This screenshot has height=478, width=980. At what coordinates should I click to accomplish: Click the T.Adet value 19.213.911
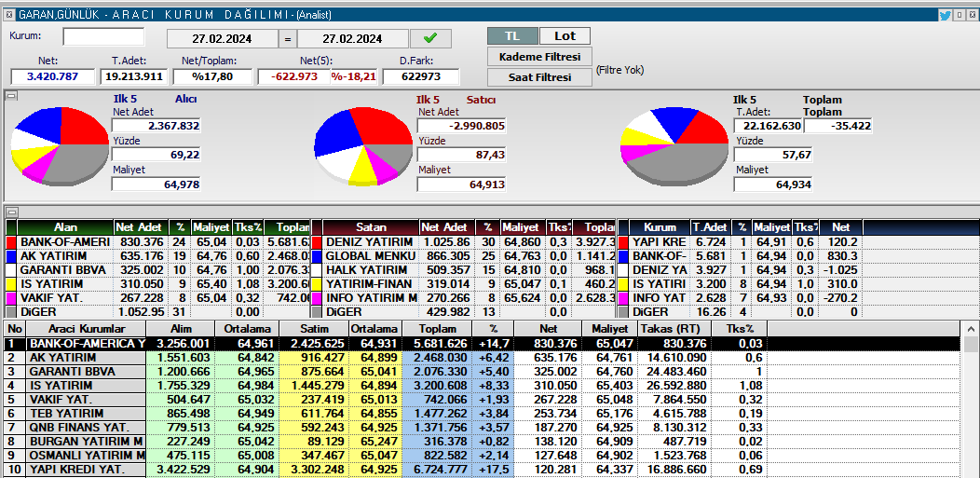pyautogui.click(x=134, y=76)
